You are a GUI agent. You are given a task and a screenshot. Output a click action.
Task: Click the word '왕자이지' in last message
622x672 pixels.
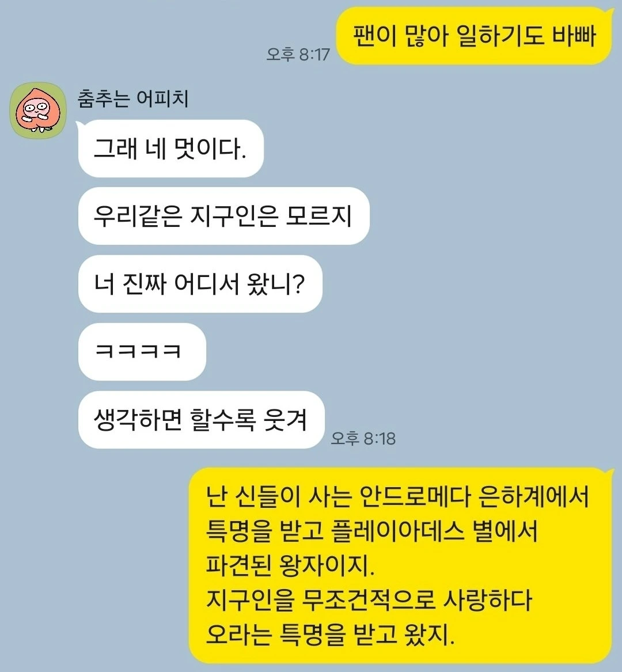tap(327, 565)
